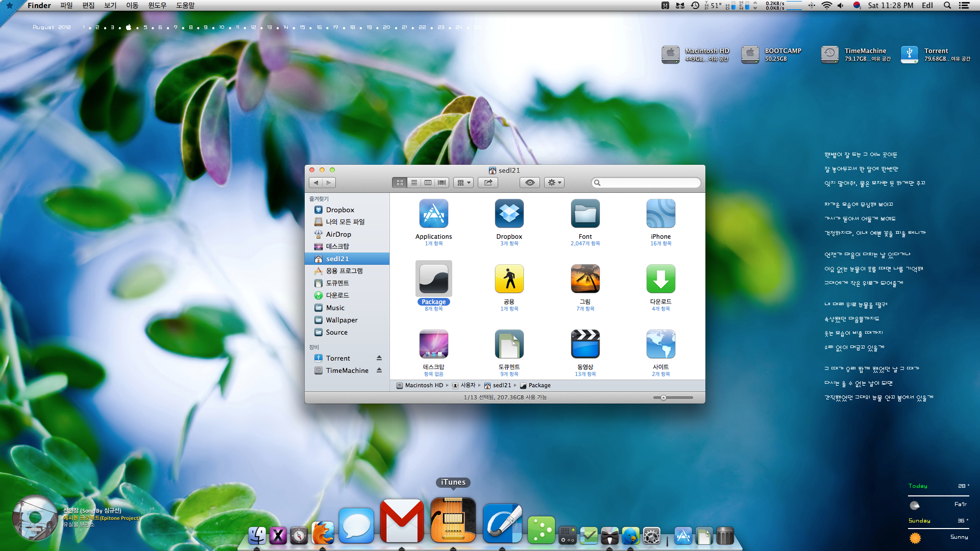
Task: Toggle Quick Look eye button
Action: click(530, 183)
